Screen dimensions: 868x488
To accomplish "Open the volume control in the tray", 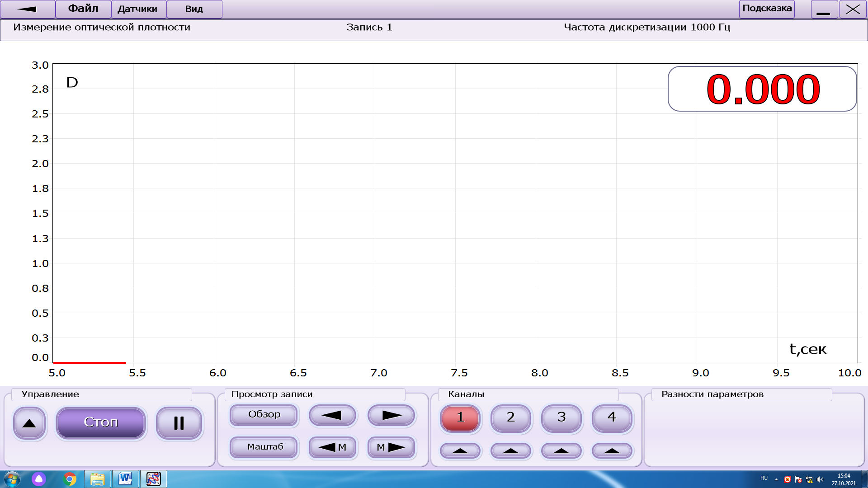I will click(x=820, y=479).
